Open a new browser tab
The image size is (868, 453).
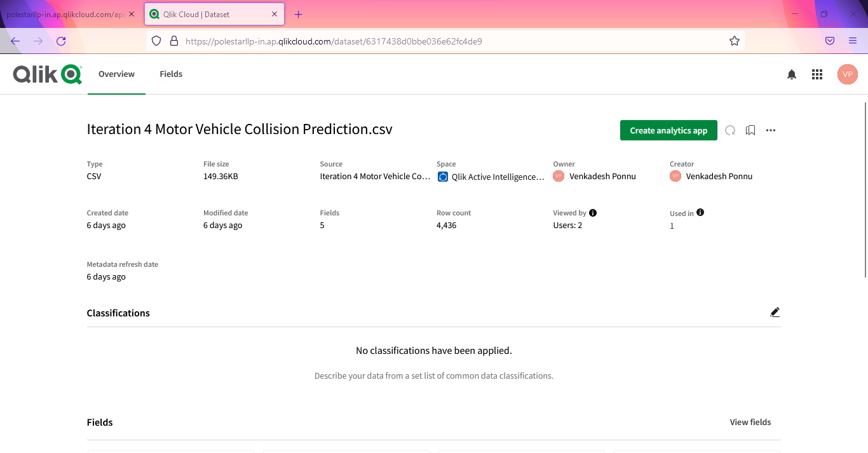pos(299,14)
